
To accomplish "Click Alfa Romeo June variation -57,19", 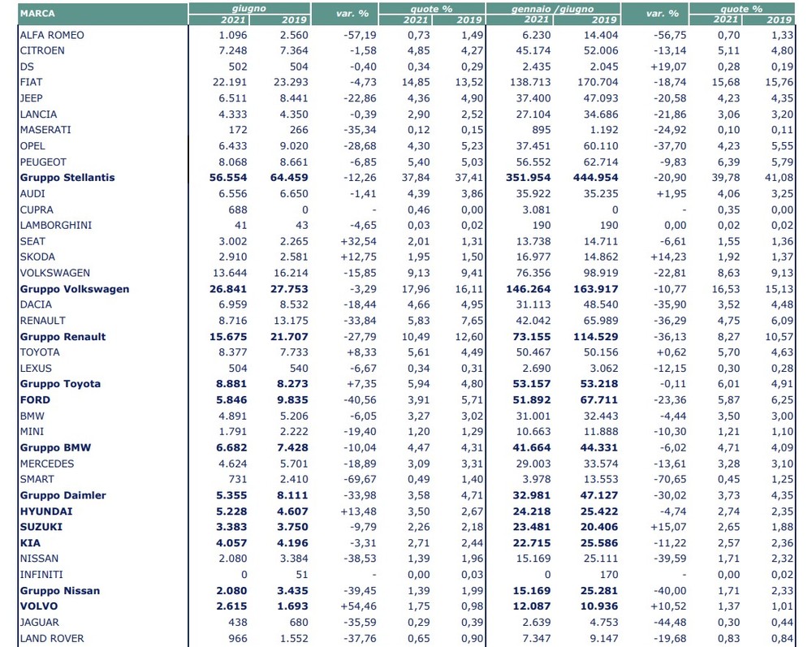I will point(360,35).
